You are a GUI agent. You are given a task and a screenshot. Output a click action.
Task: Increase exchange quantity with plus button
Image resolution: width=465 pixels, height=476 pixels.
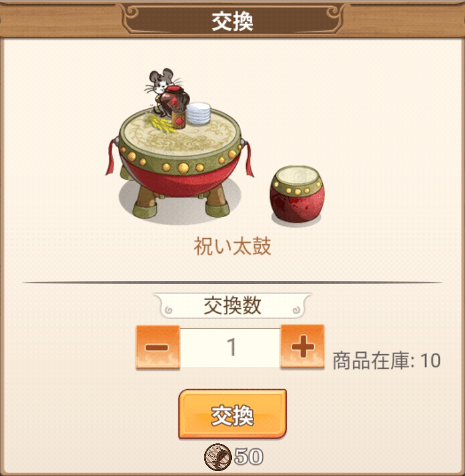click(303, 346)
